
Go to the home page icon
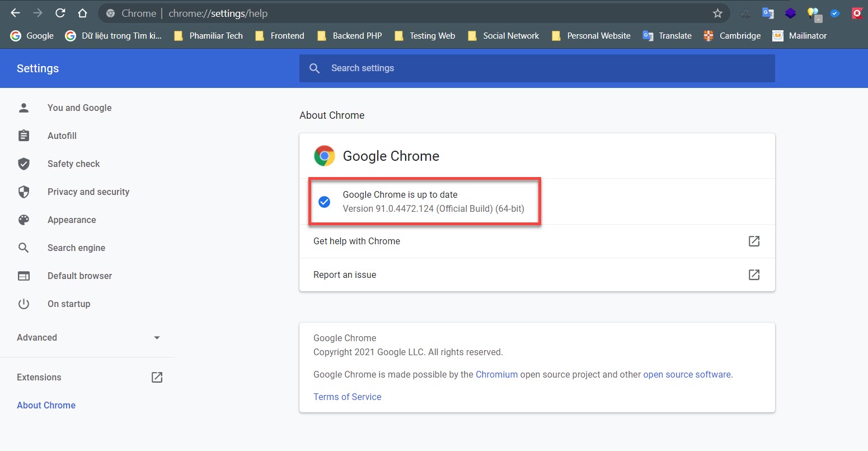coord(82,13)
